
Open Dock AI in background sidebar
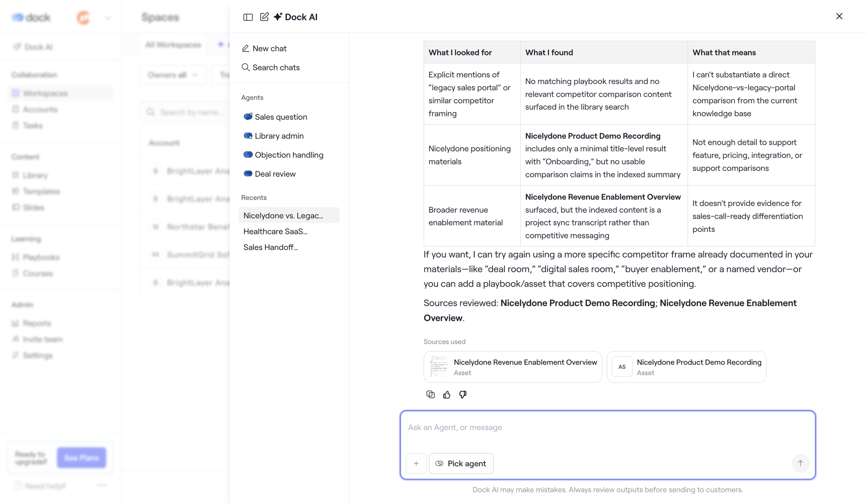click(x=34, y=47)
